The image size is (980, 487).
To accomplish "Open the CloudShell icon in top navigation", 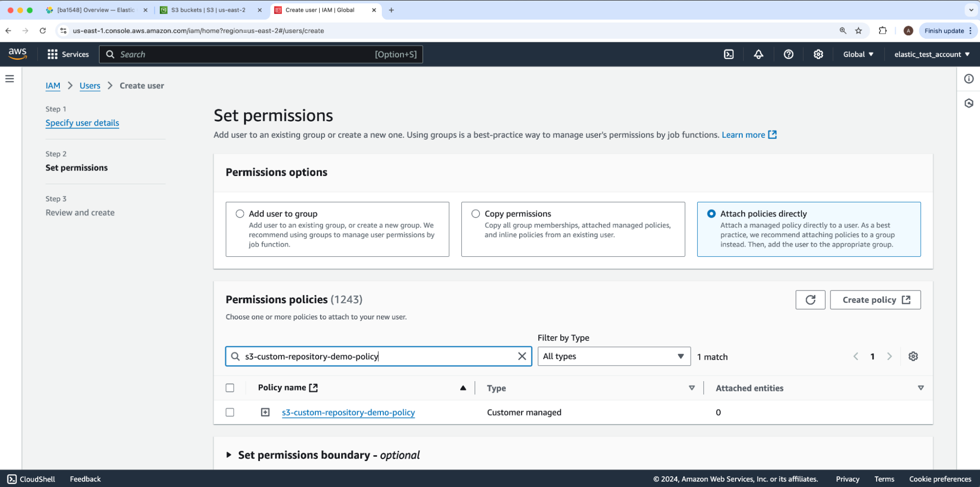I will coord(729,54).
